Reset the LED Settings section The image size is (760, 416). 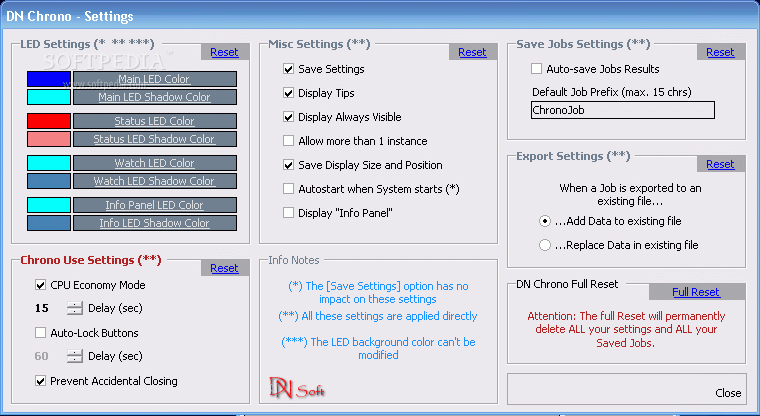pos(224,52)
